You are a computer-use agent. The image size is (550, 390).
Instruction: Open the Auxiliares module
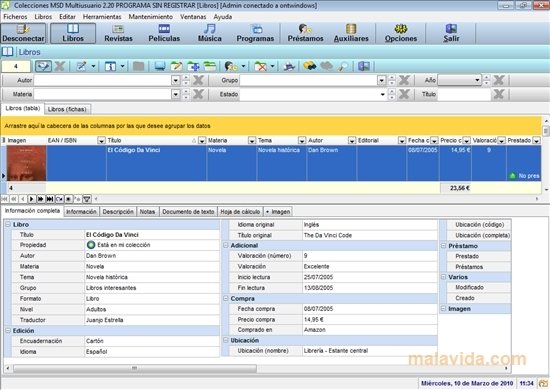[351, 33]
